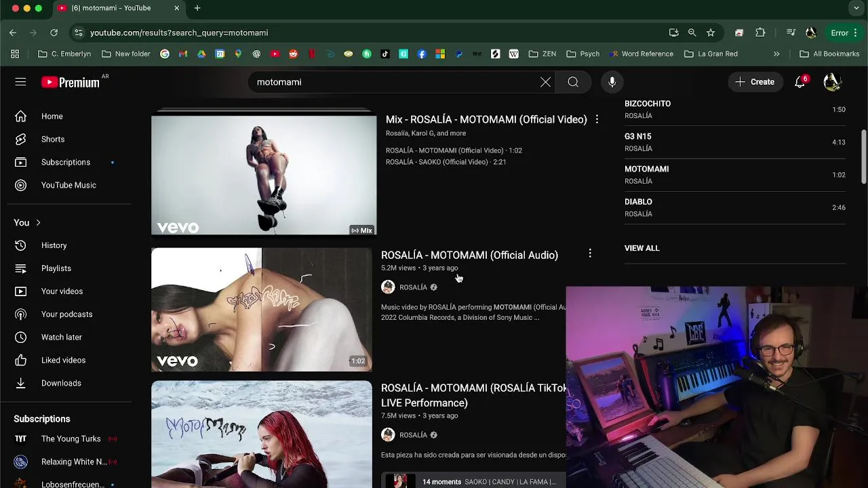Image resolution: width=868 pixels, height=488 pixels.
Task: Open the account avatar menu
Action: pos(832,82)
